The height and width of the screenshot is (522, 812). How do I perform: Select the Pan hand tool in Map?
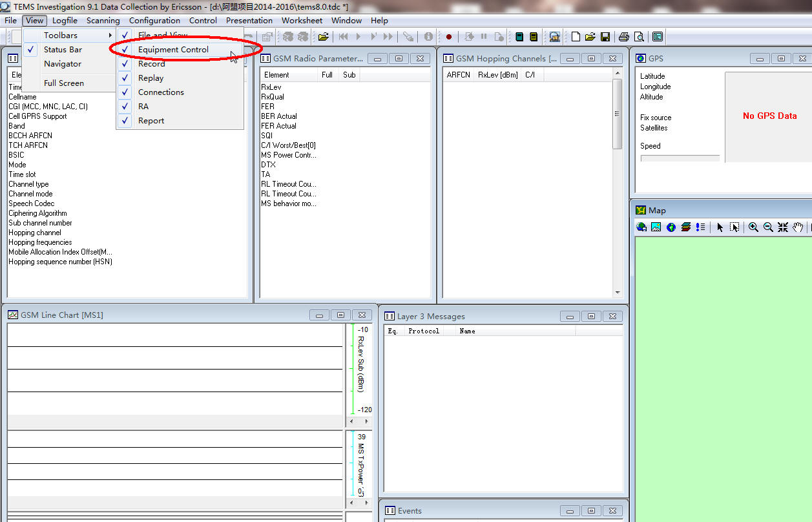click(x=798, y=227)
